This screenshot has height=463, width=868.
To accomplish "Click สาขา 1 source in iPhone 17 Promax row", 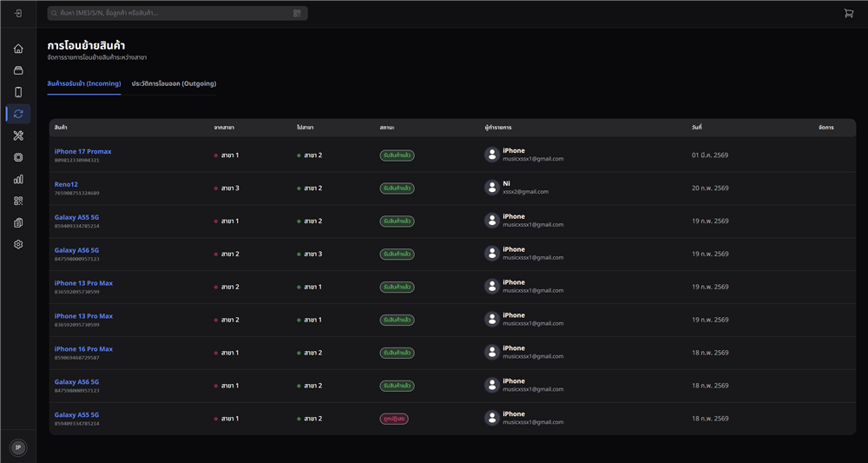I will pos(230,155).
